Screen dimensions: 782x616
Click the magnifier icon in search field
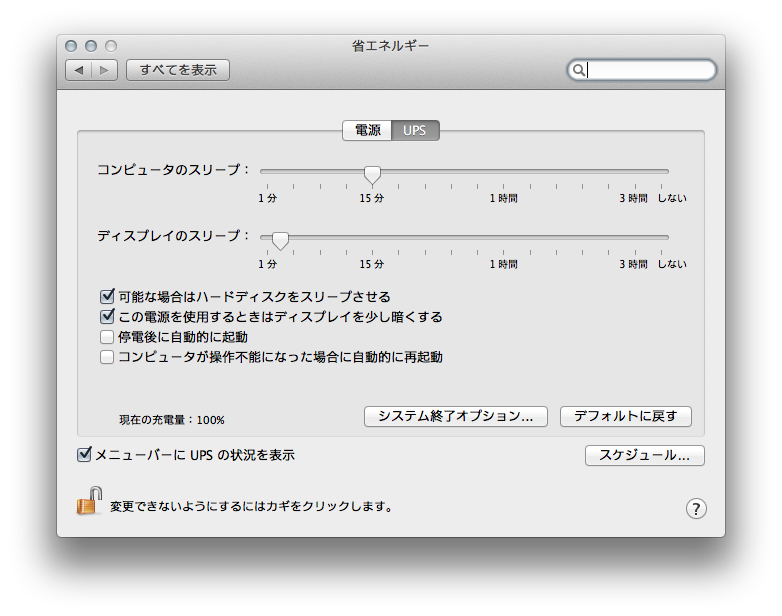point(578,70)
